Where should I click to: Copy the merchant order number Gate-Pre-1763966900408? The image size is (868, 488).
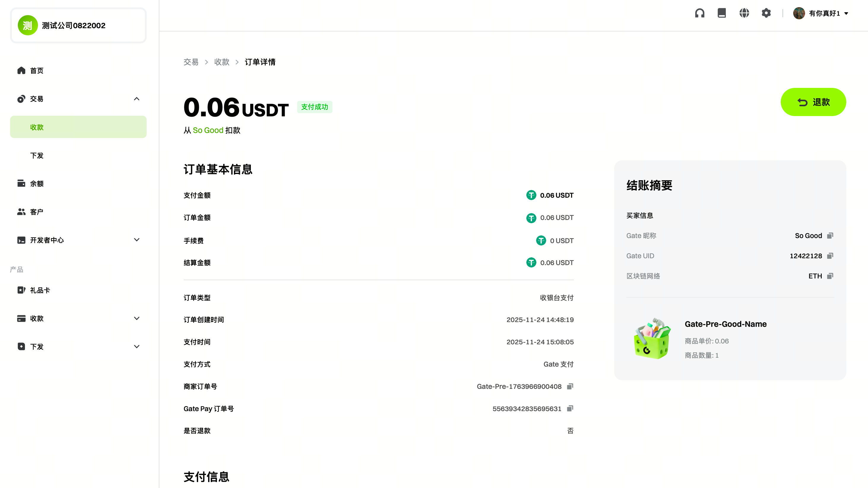[570, 386]
